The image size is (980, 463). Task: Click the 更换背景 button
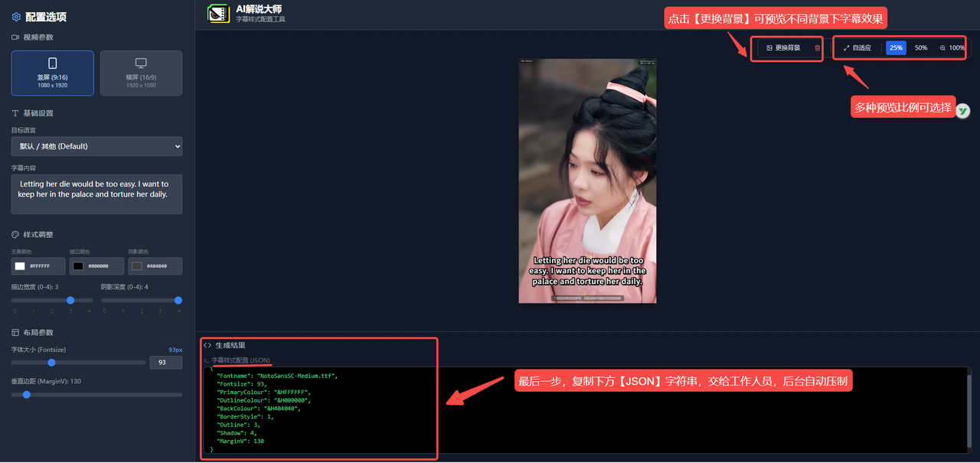pos(782,48)
